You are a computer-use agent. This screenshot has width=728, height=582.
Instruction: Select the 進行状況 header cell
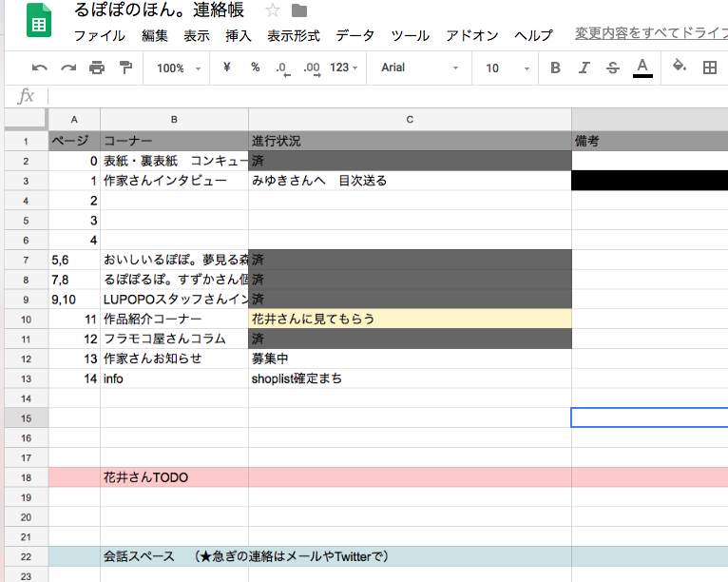(x=410, y=141)
